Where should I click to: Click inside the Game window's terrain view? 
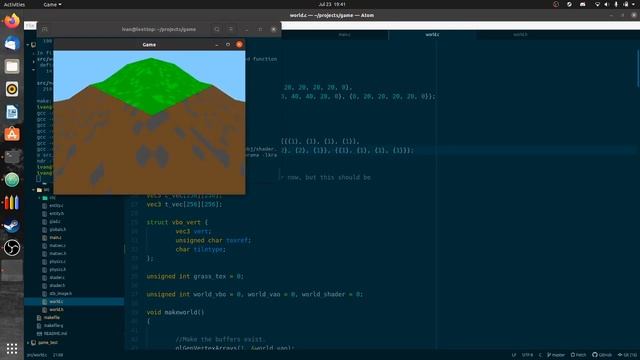(149, 122)
